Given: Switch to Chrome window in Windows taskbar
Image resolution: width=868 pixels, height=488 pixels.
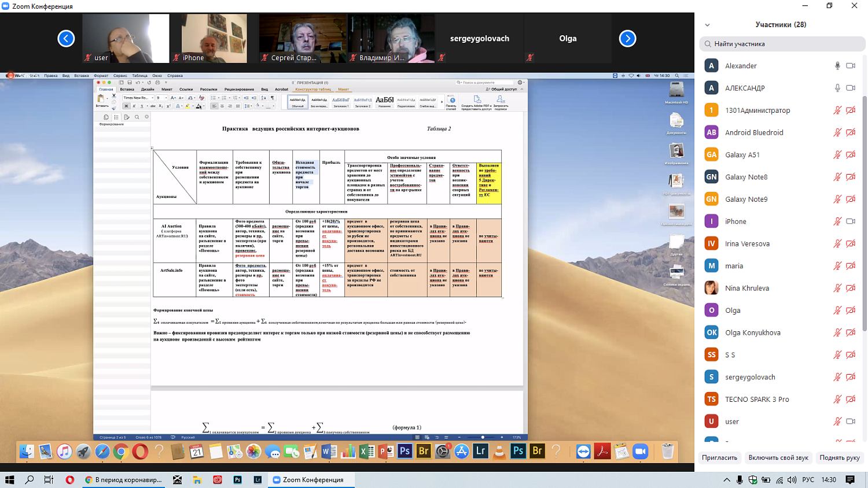Looking at the screenshot, I should tap(123, 480).
